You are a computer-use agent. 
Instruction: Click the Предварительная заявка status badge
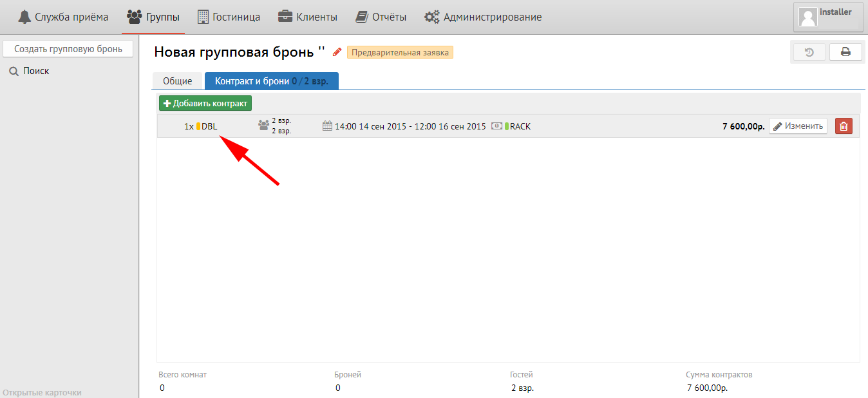tap(400, 52)
